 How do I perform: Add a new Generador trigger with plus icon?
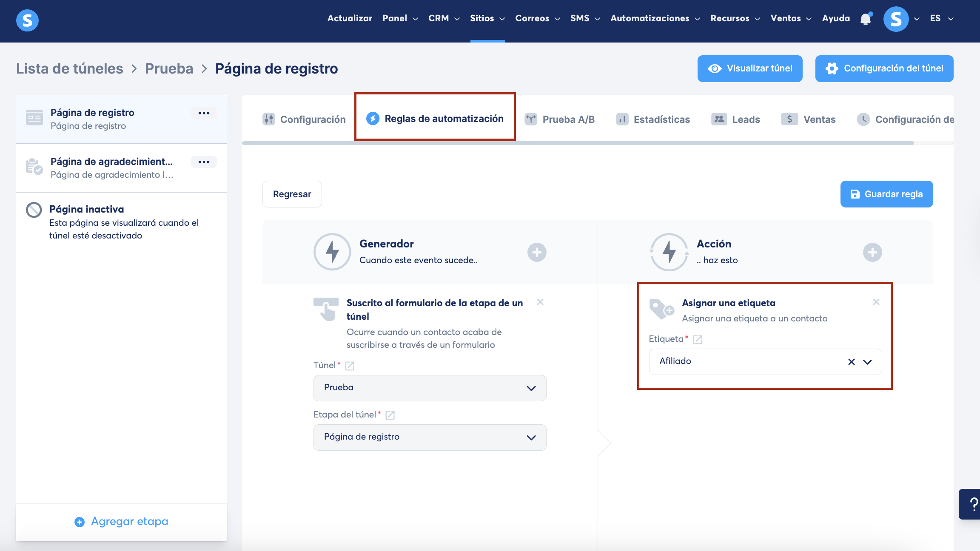point(537,253)
